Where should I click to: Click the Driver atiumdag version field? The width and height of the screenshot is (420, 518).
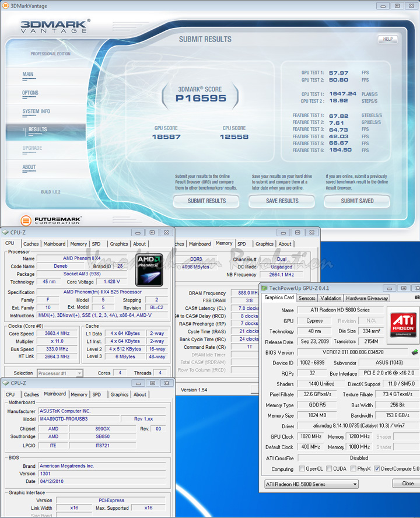point(359,425)
